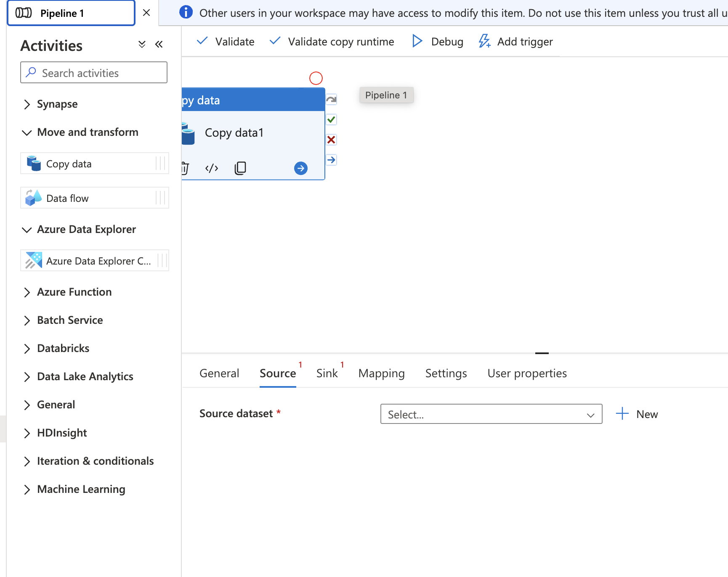Viewport: 728px width, 577px height.
Task: Open the General tab
Action: (219, 373)
